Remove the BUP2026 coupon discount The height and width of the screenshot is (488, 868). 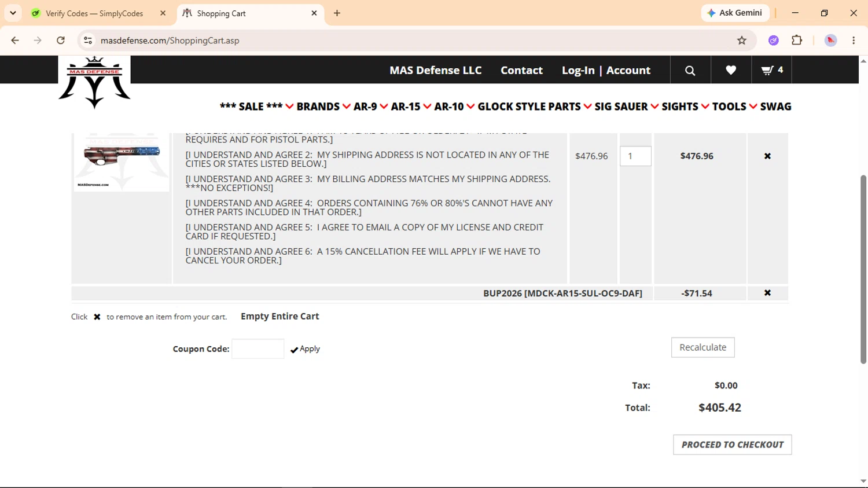(x=767, y=293)
